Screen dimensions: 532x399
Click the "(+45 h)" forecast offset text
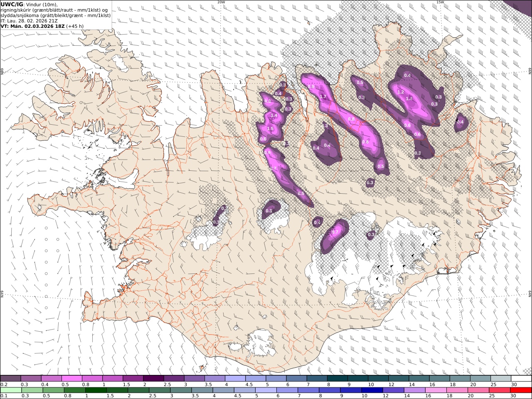pyautogui.click(x=75, y=26)
